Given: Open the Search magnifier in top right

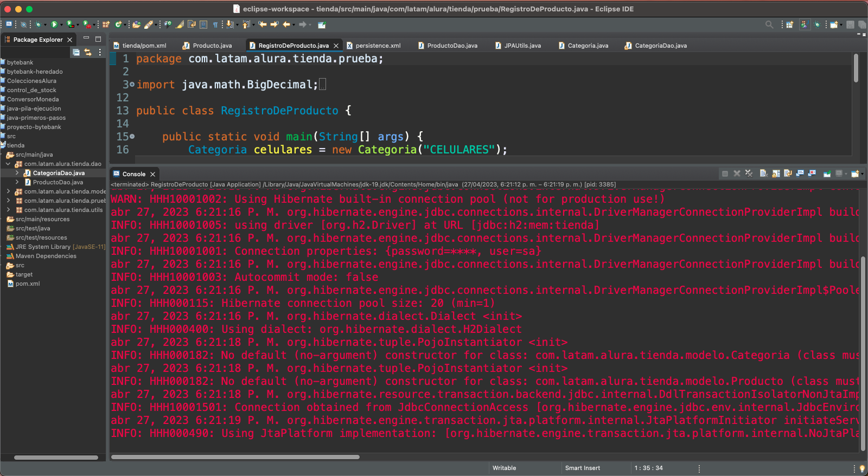Looking at the screenshot, I should (x=769, y=24).
